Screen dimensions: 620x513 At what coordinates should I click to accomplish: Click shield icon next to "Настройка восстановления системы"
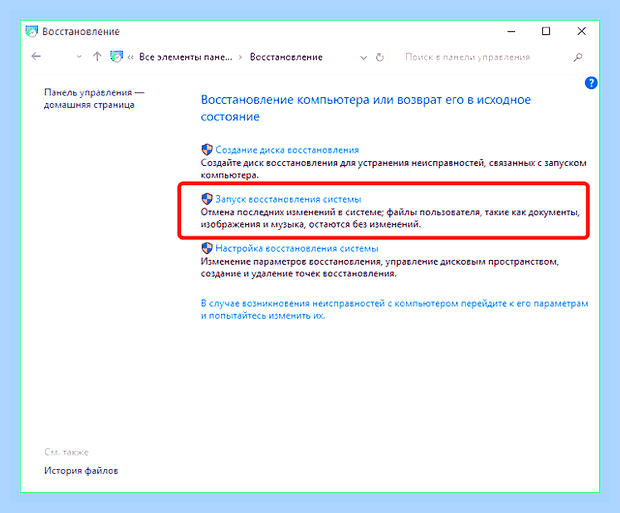point(207,248)
